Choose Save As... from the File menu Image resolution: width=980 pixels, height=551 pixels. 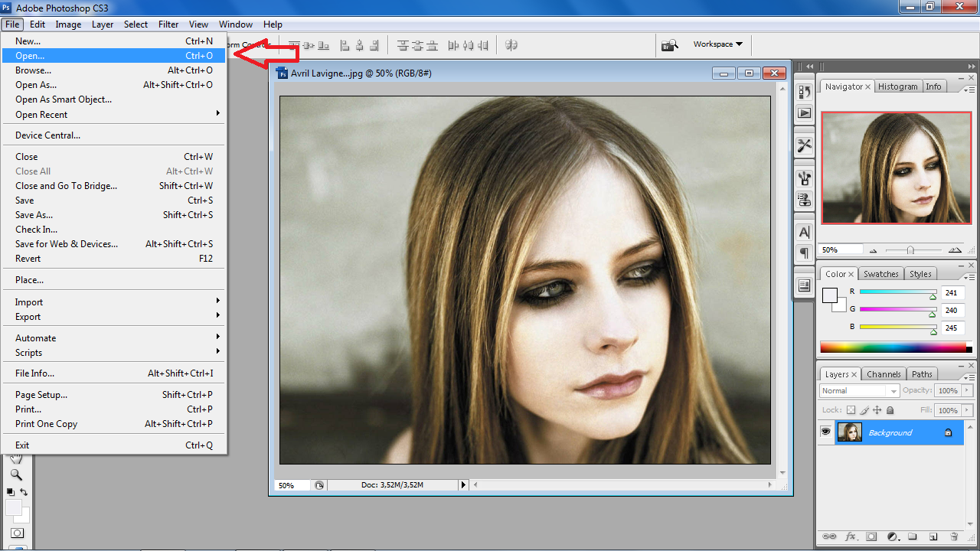[x=114, y=215]
